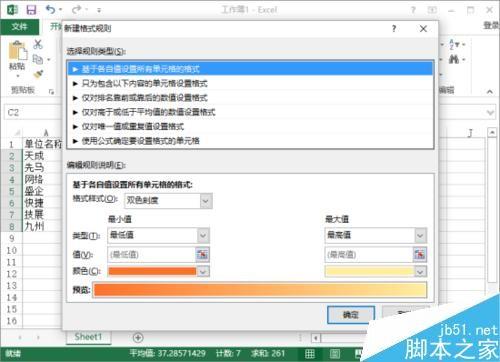This screenshot has width=500, height=362.
Task: Click the Paste clipboard icon
Action: (17, 51)
